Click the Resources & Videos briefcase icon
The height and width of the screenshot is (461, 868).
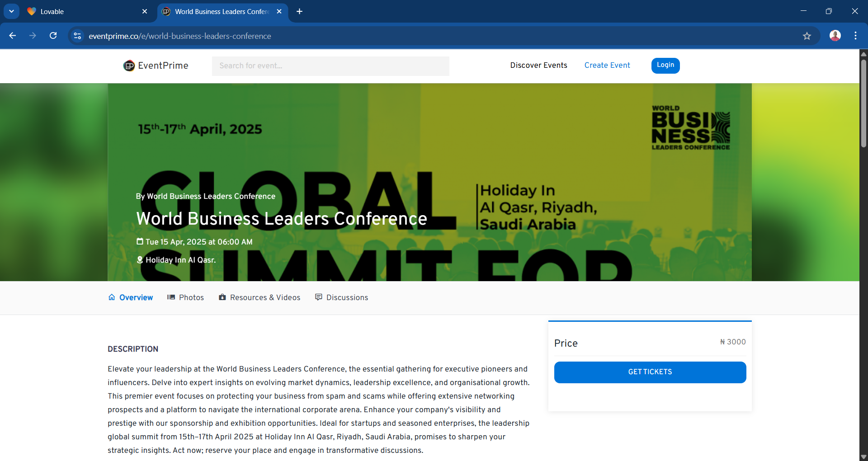tap(222, 297)
